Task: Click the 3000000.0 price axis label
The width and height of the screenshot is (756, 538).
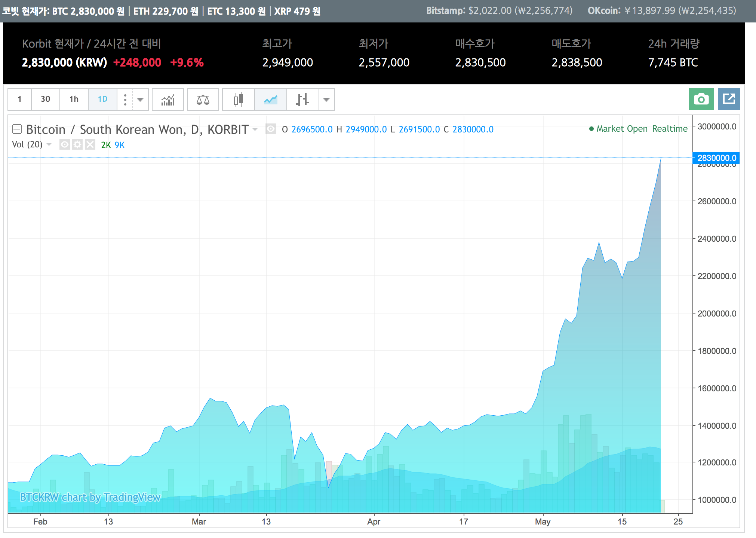Action: tap(717, 126)
